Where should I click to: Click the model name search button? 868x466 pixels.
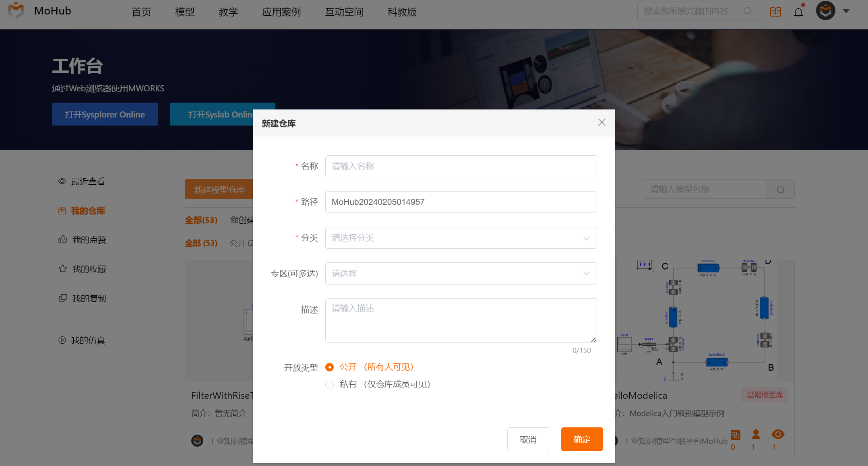pyautogui.click(x=780, y=189)
